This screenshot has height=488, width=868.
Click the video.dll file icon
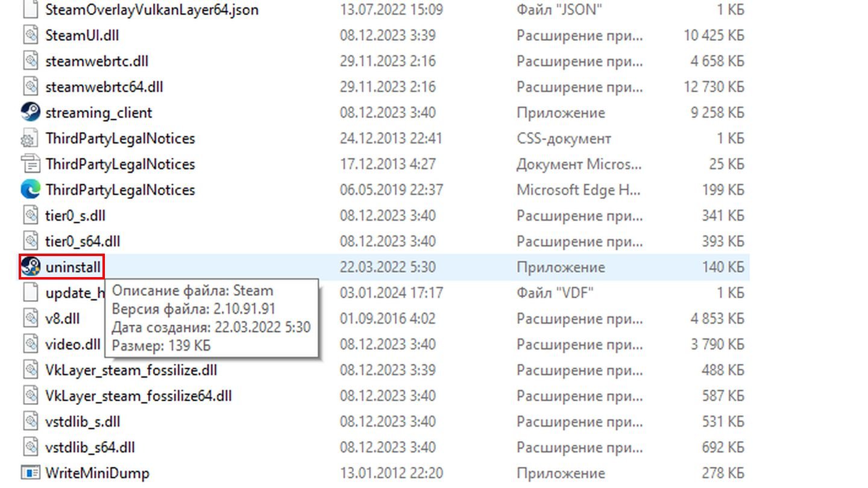point(30,344)
